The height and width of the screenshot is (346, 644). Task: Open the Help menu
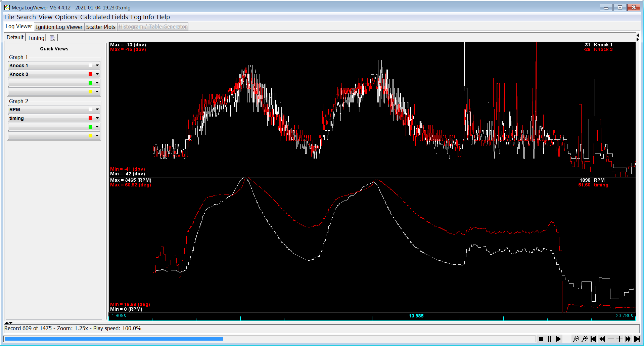[x=163, y=17]
